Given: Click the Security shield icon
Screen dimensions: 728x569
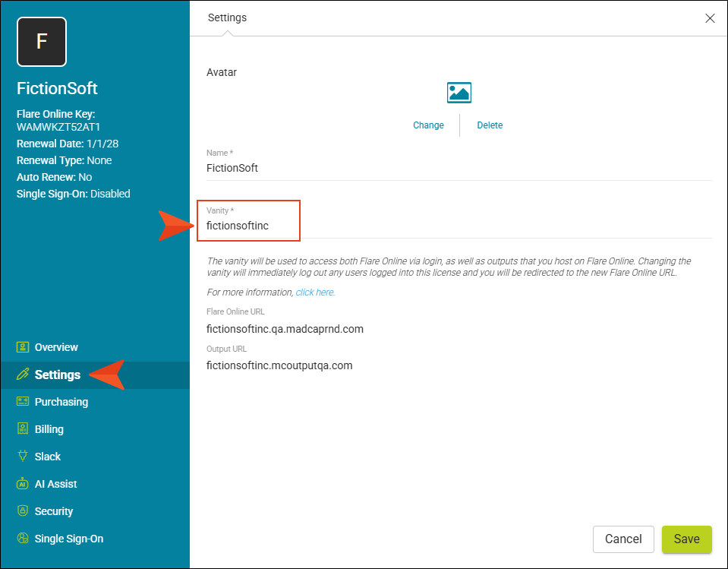Looking at the screenshot, I should [22, 511].
